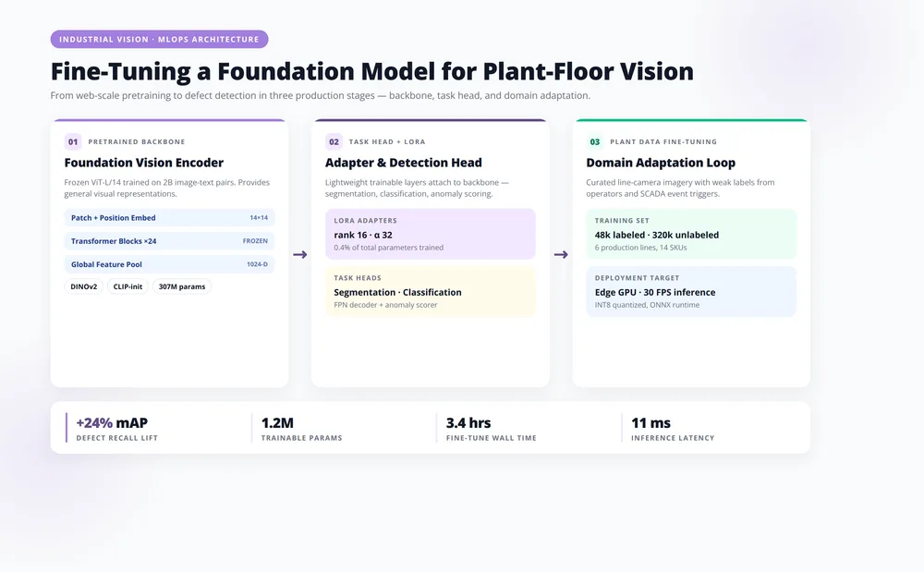Screen dimensions: 924x572
Task: Click the 'INFERENCE LATENCY' label
Action: point(673,438)
